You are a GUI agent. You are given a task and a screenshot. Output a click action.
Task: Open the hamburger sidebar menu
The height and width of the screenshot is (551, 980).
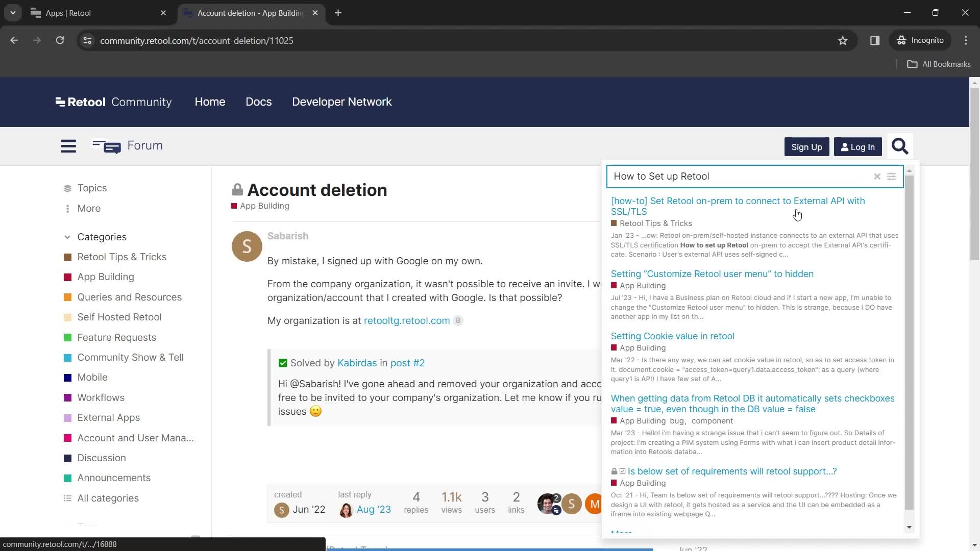(68, 146)
